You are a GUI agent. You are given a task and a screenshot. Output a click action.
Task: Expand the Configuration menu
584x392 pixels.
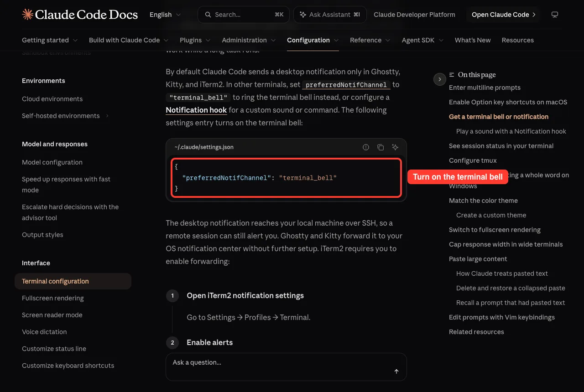pyautogui.click(x=313, y=40)
